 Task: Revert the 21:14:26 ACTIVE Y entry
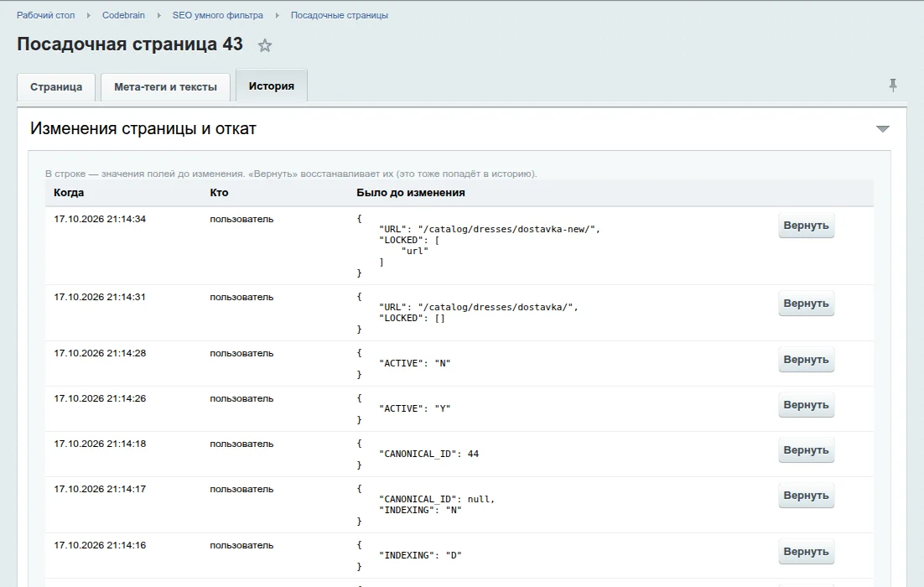(806, 405)
